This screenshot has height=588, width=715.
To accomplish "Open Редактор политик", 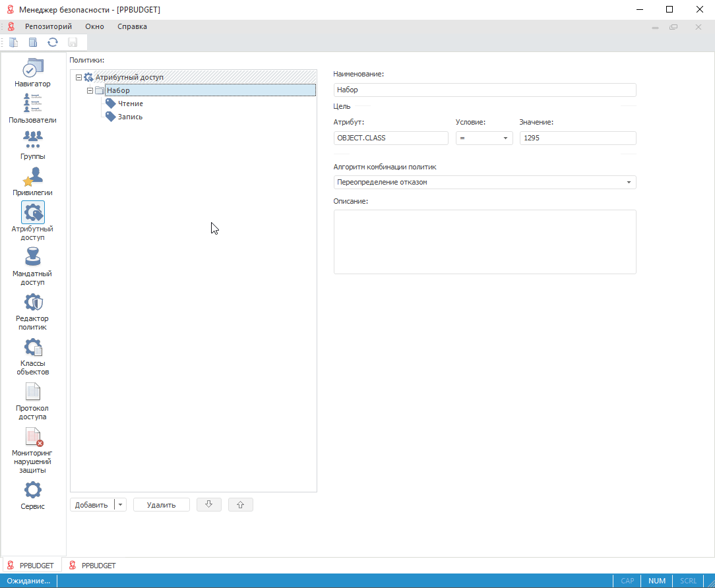I will (x=33, y=311).
